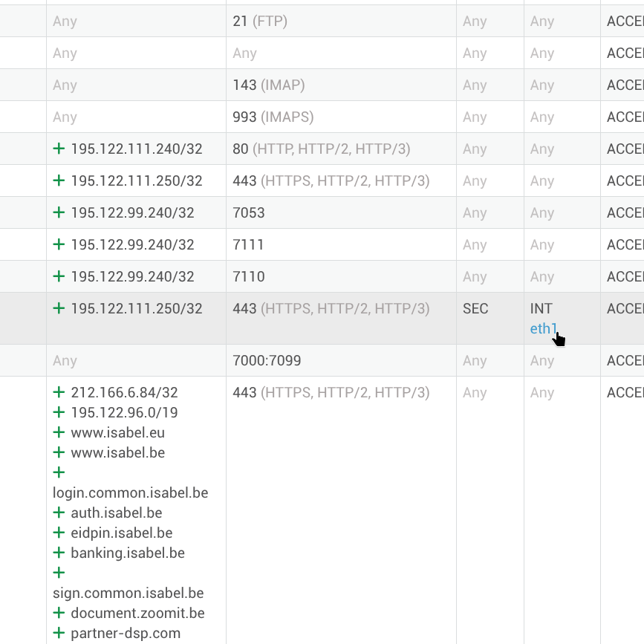The height and width of the screenshot is (644, 644).
Task: Click the plus icon before eidpin.isabel.be
Action: pos(59,533)
